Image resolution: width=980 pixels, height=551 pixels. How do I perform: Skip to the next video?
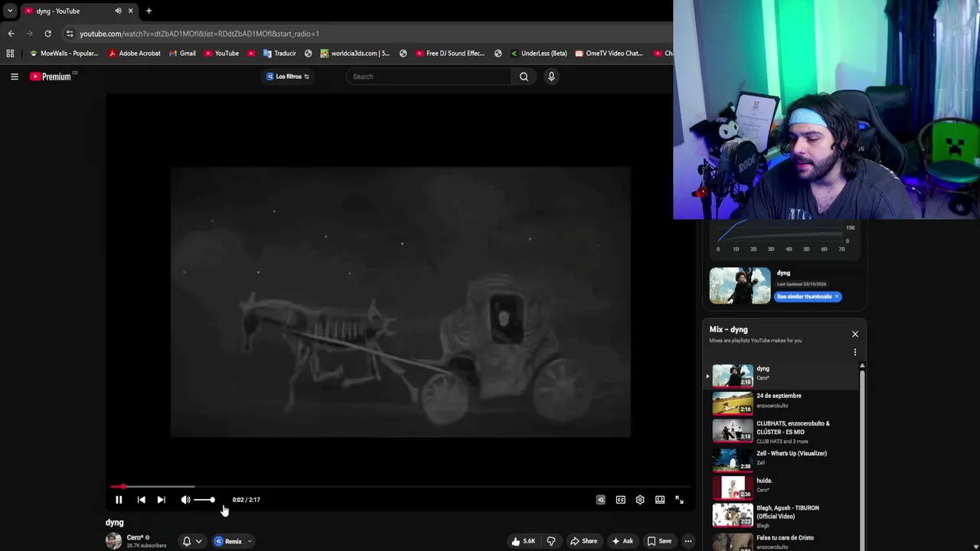[x=161, y=500]
